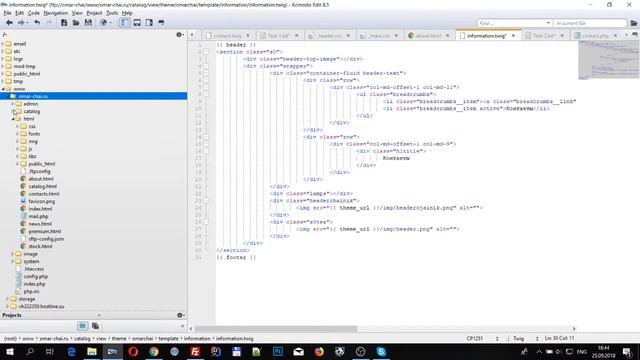The width and height of the screenshot is (640, 360).
Task: Click the Redo arrow icon in toolbar
Action: [x=49, y=23]
